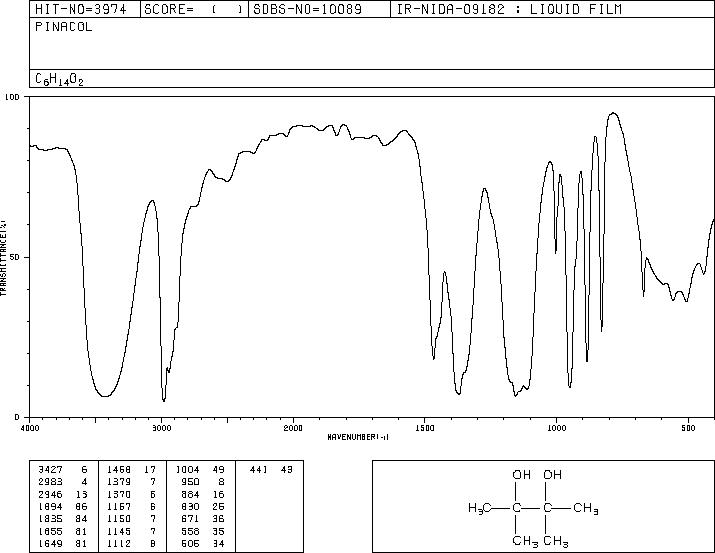Screen dimensions: 715x553
Task: Click the 1000 tick label on x-axis
Action: 557,428
